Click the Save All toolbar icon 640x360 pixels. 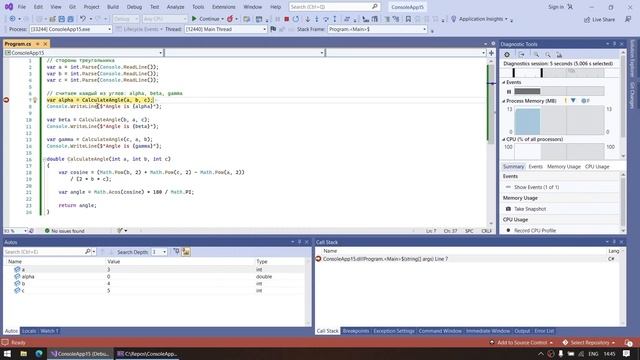tap(70, 19)
